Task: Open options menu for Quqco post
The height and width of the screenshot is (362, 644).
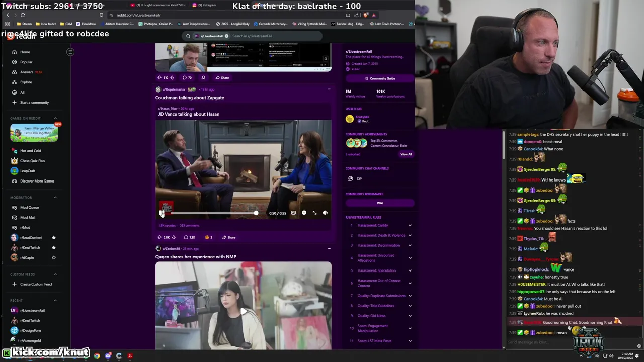Action: point(329,248)
